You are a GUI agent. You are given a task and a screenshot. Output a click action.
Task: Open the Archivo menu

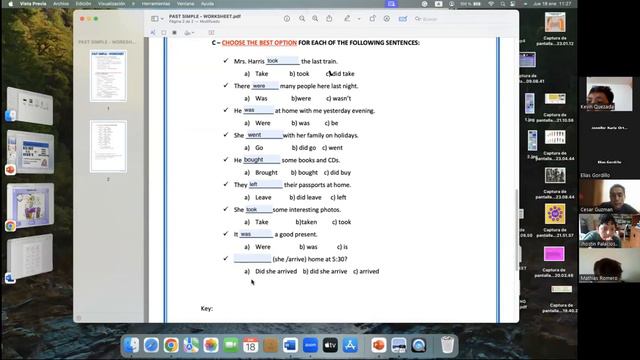click(x=61, y=4)
